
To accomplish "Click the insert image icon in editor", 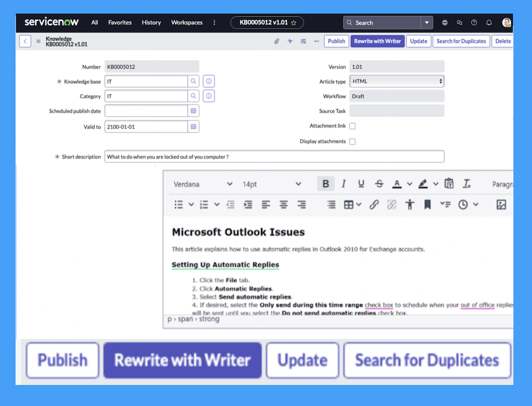I will [501, 205].
